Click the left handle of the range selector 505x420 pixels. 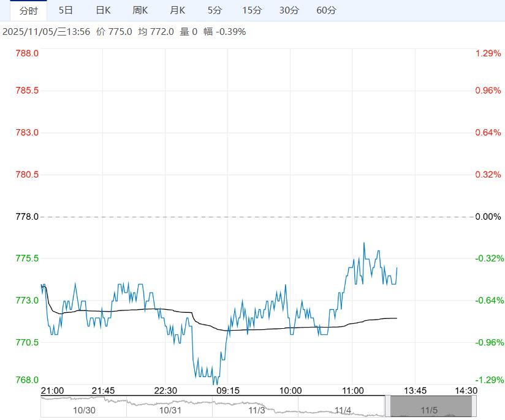[x=388, y=407]
